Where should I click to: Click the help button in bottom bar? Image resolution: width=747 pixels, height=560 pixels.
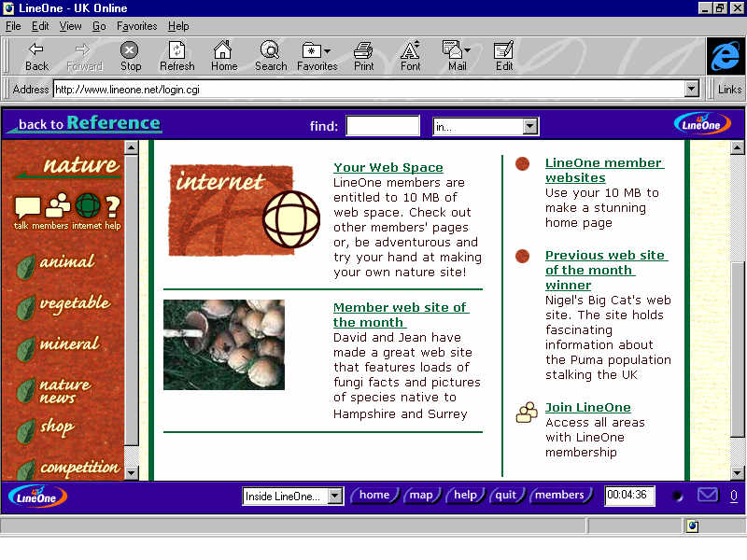(465, 496)
